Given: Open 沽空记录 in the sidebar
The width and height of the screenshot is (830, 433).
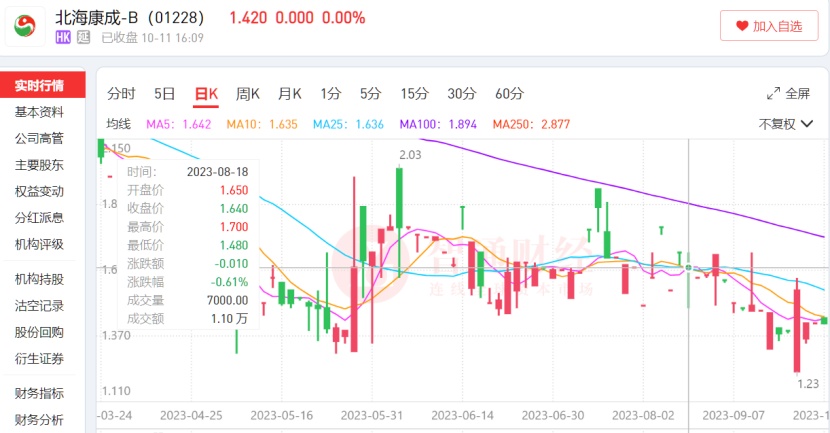Looking at the screenshot, I should (39, 305).
